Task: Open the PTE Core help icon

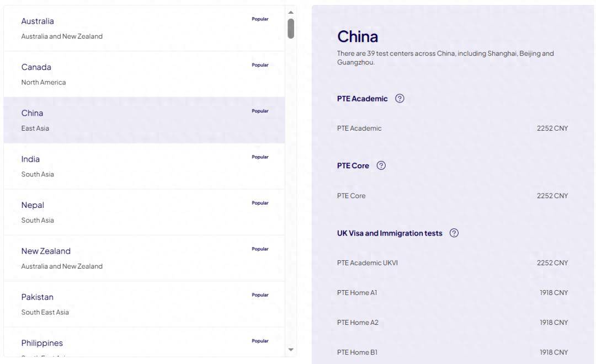Action: pos(381,165)
